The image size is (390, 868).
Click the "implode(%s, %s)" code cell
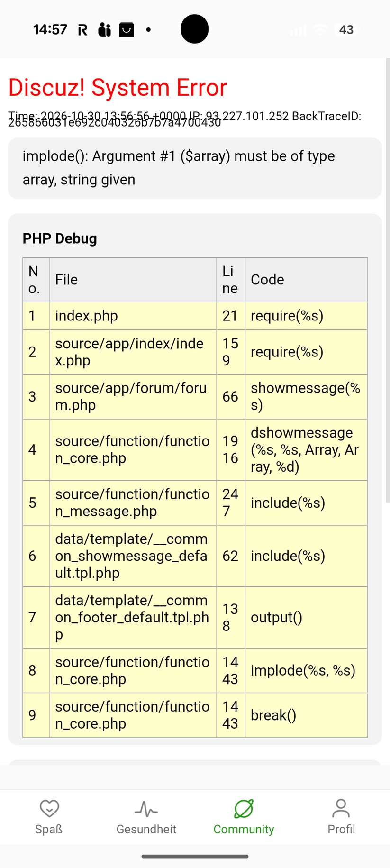click(x=306, y=670)
